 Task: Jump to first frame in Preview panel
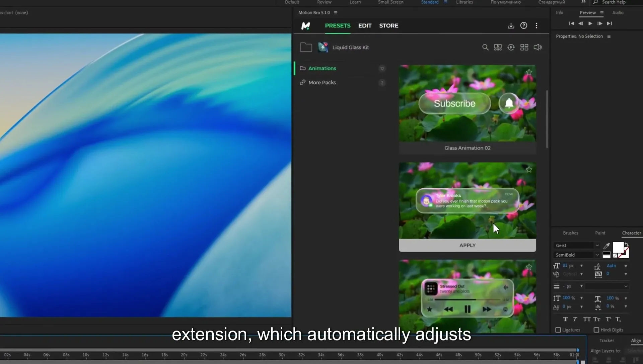pos(571,23)
